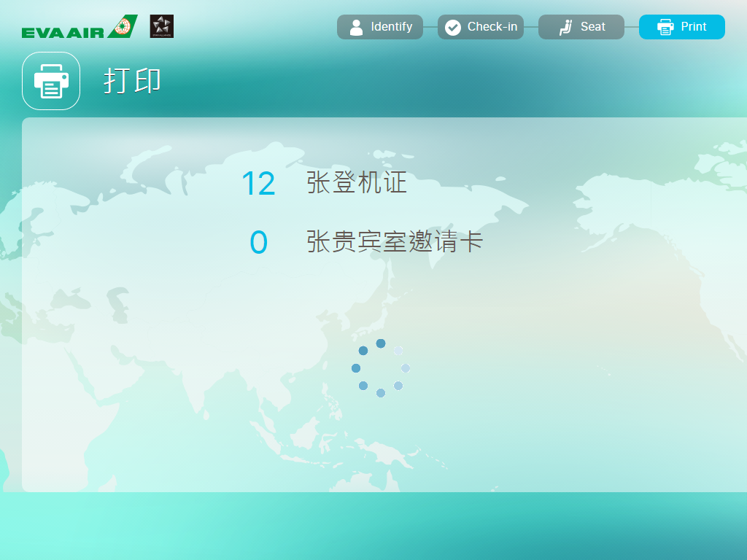Select the Check-in step
Image resolution: width=747 pixels, height=560 pixels.
(x=480, y=27)
